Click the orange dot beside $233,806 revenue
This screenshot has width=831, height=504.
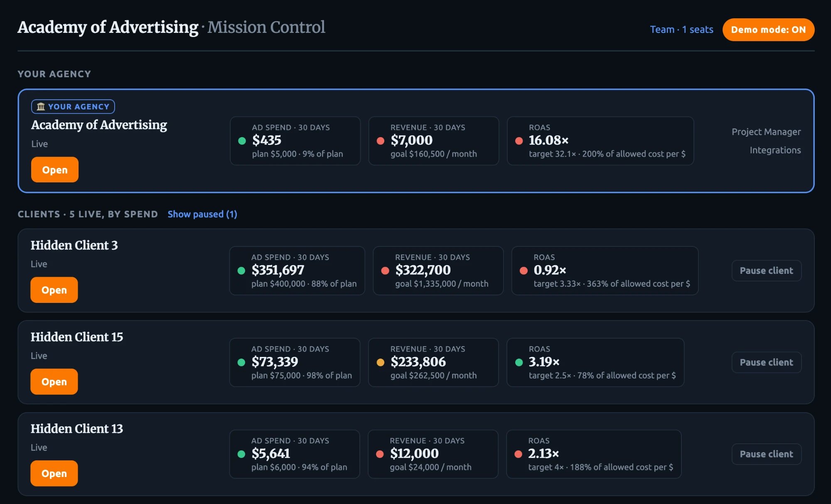[380, 362]
